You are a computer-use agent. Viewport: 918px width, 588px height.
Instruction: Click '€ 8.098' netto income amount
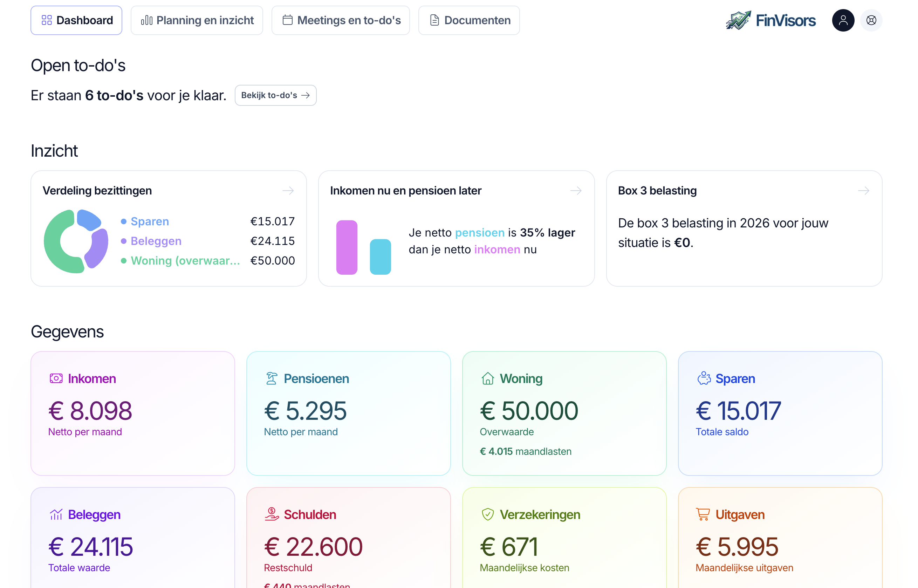90,411
